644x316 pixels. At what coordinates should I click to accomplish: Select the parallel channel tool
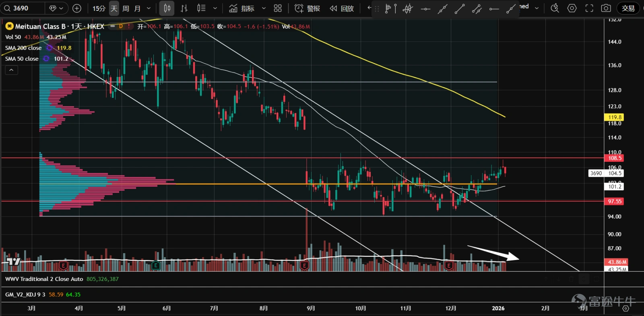click(477, 8)
